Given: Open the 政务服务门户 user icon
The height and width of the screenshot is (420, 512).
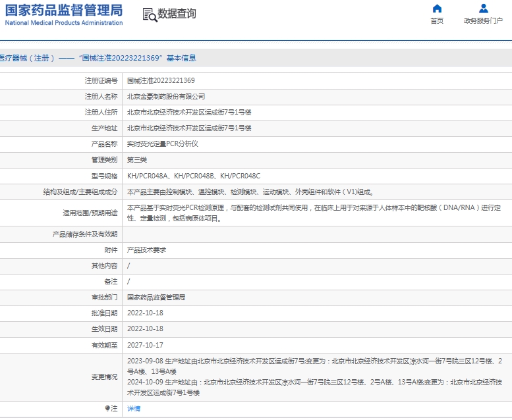Looking at the screenshot, I should 483,9.
